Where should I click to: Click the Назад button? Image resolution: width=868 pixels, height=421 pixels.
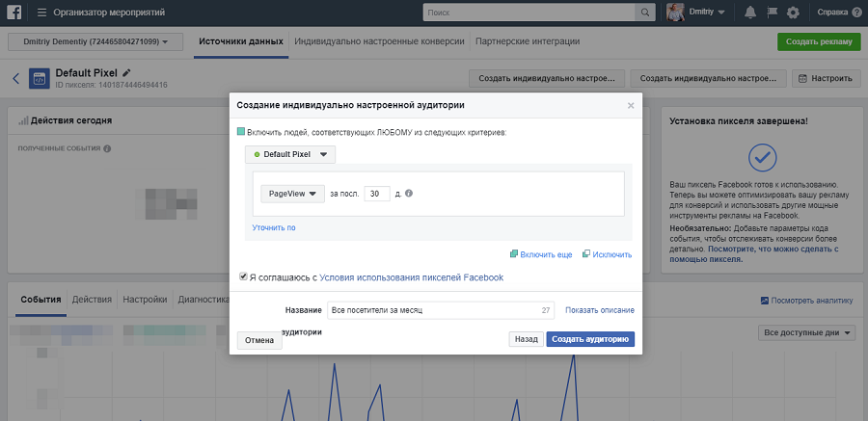[526, 339]
